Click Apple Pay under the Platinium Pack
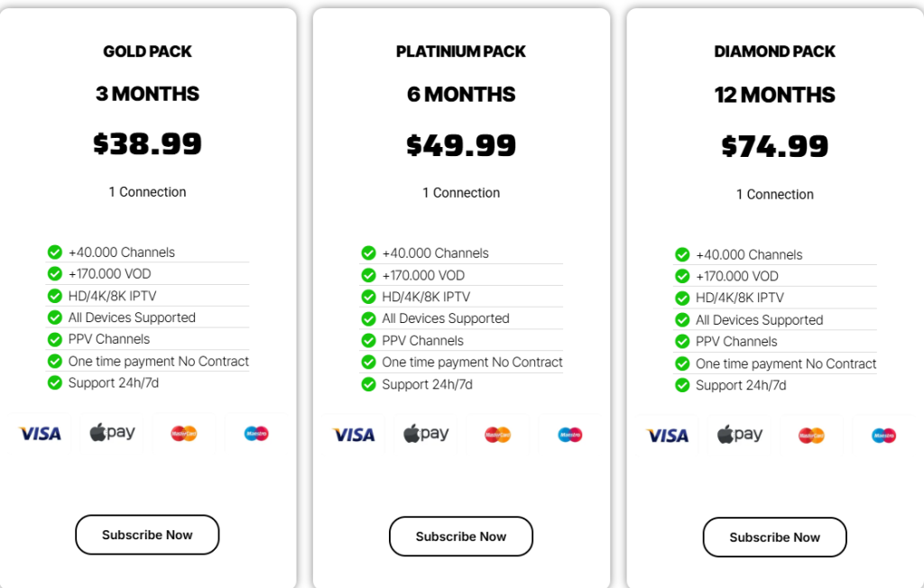This screenshot has width=924, height=588. tap(425, 433)
